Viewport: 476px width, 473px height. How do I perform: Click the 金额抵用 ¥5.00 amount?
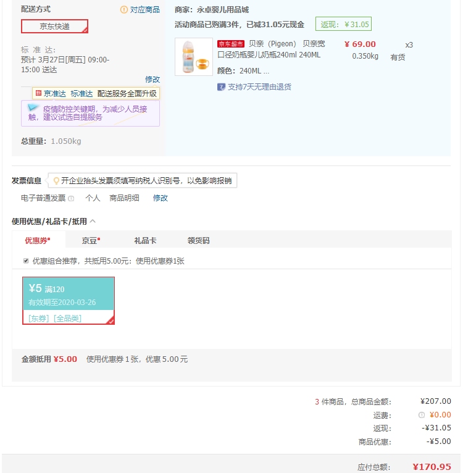65,359
